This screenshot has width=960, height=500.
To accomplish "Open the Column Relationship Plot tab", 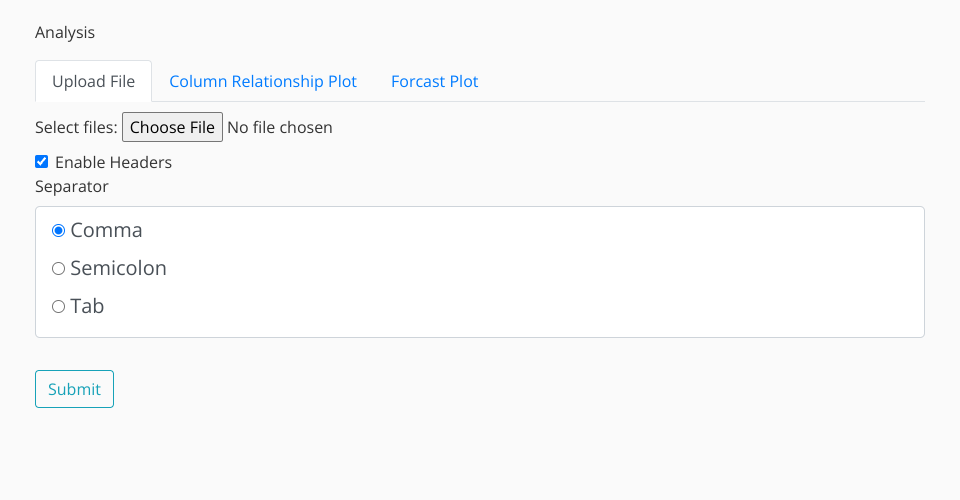I will tap(263, 81).
